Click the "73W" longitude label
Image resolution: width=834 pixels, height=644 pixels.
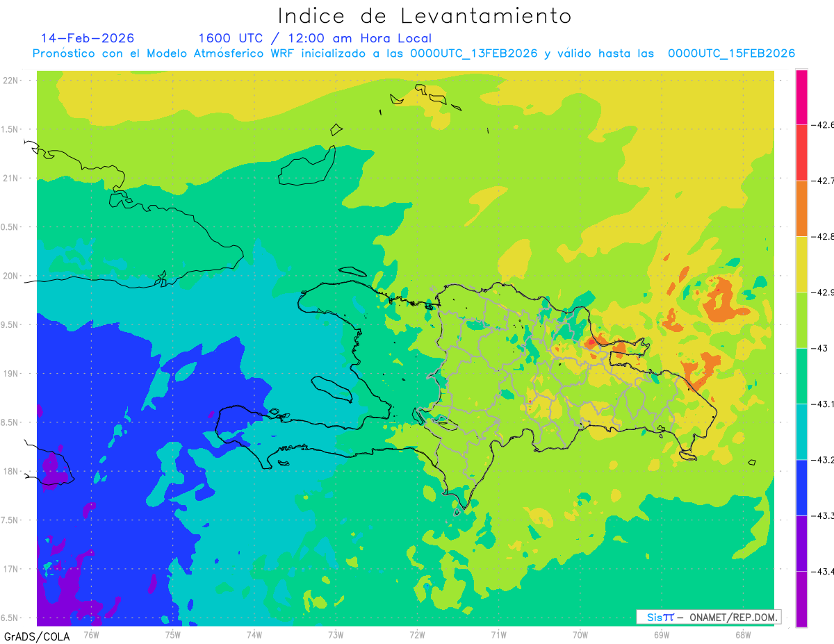336,635
